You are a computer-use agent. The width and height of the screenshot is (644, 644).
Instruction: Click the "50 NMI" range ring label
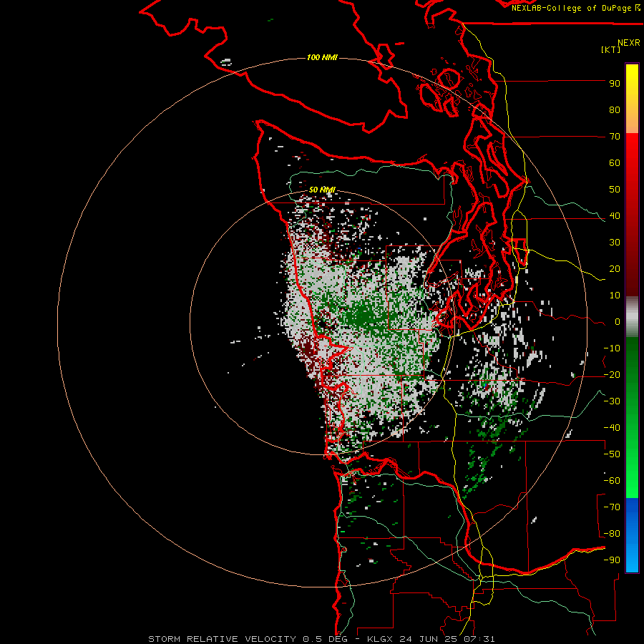click(322, 190)
